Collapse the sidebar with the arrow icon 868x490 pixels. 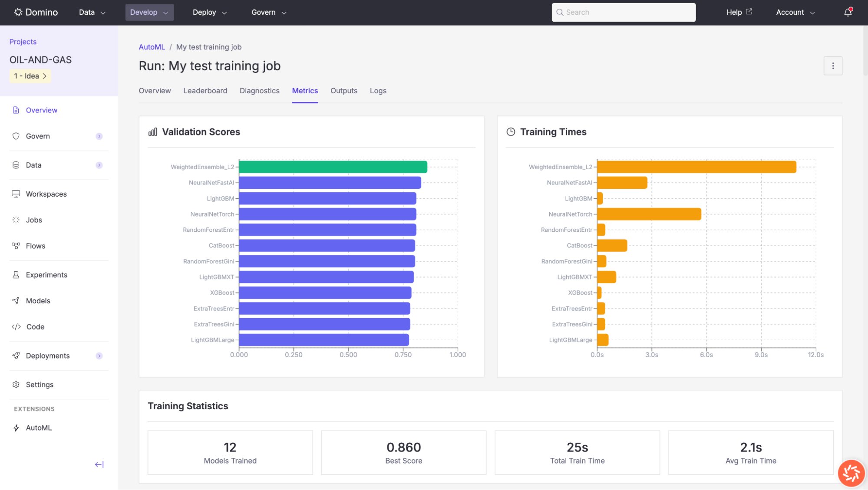pos(99,464)
